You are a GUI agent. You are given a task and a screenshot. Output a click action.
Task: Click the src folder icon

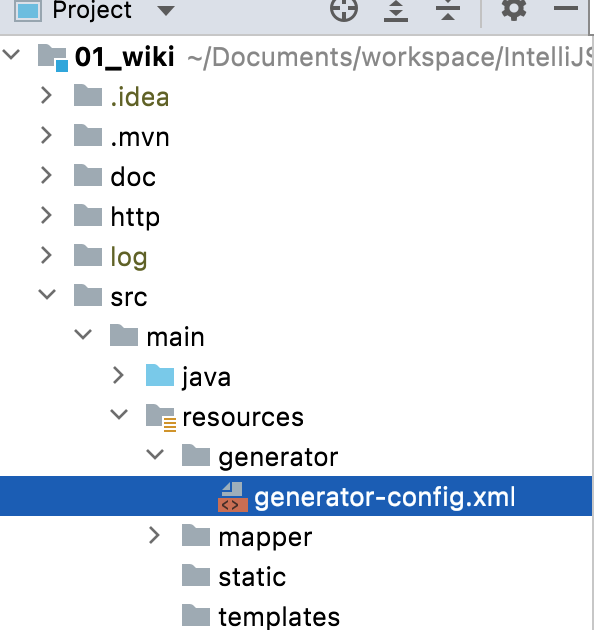tap(88, 295)
